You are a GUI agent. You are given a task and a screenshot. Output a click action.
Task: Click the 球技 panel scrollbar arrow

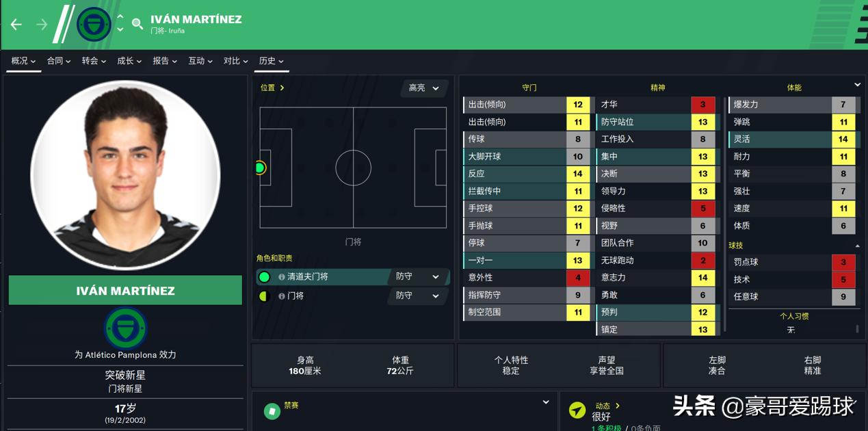(857, 246)
